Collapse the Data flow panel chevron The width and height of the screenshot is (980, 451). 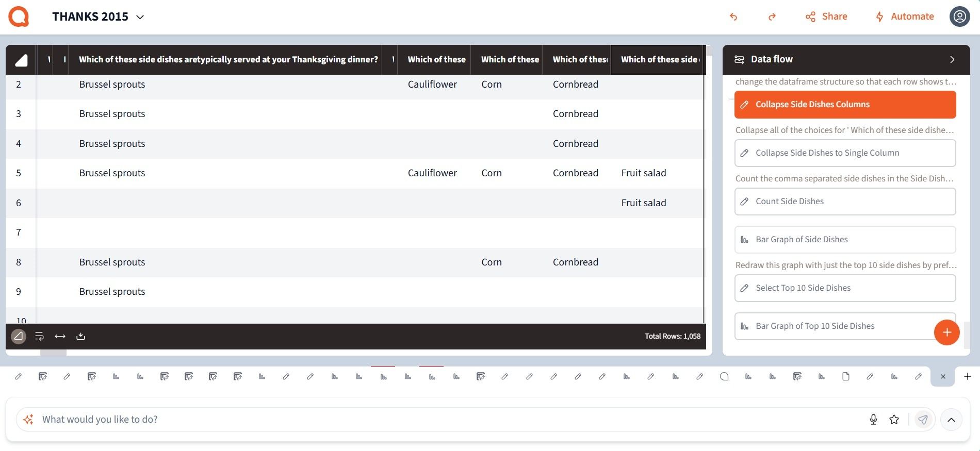(x=952, y=59)
